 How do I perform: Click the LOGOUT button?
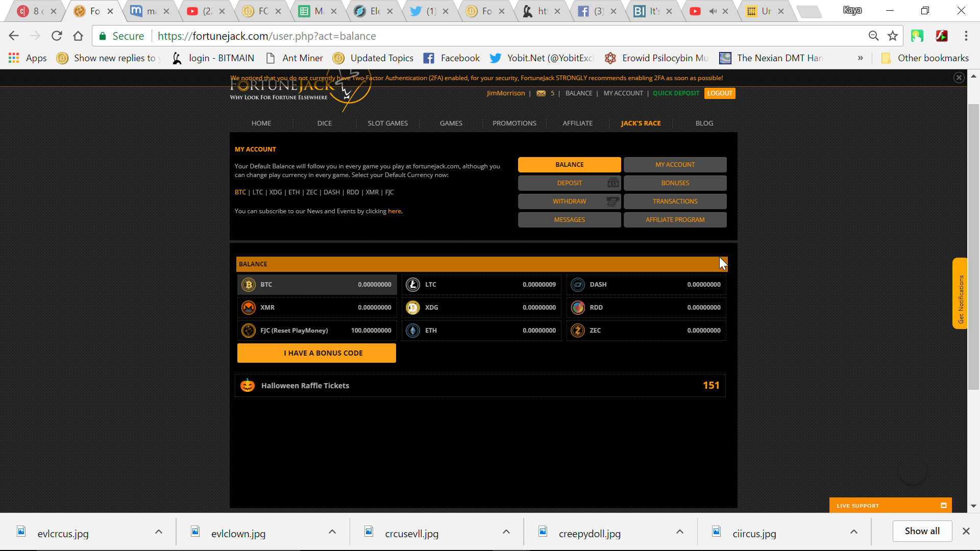(x=720, y=93)
